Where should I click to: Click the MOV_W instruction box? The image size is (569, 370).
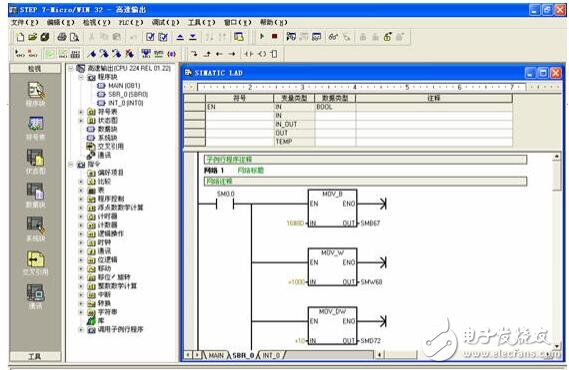coord(332,267)
